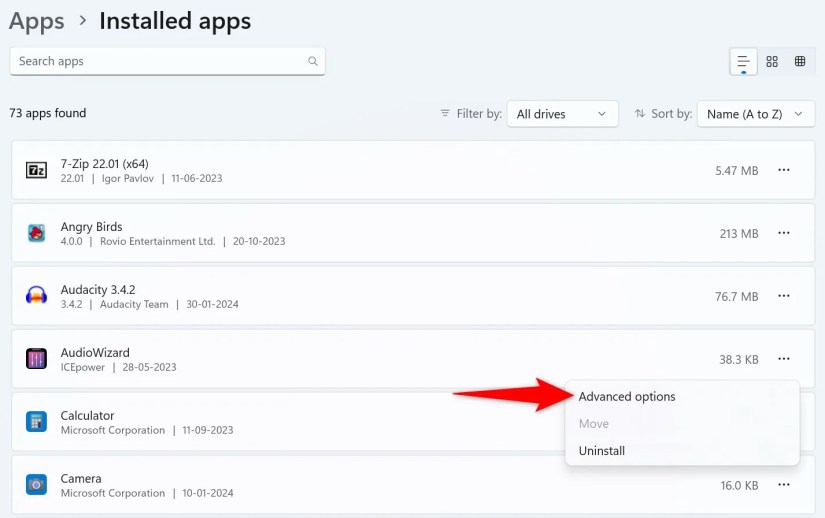The height and width of the screenshot is (518, 825).
Task: Switch to grid view layout
Action: click(x=772, y=62)
